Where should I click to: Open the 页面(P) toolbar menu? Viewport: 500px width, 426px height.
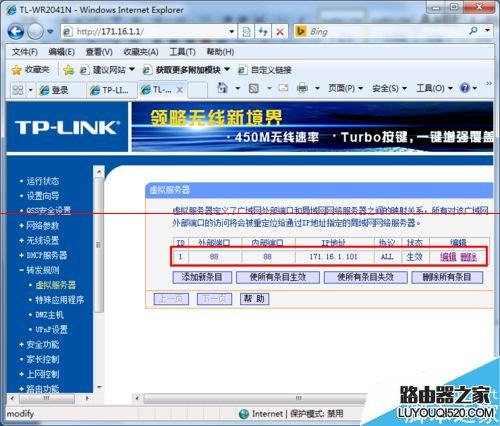(345, 88)
